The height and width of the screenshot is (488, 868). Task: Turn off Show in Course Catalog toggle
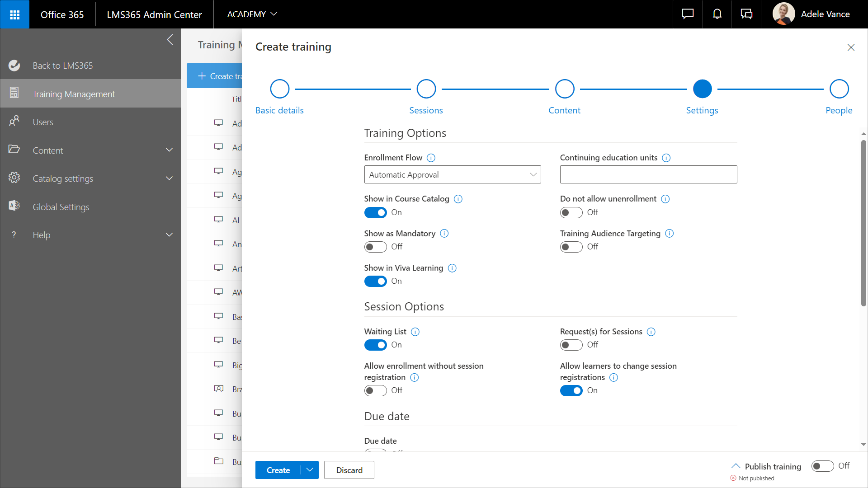pyautogui.click(x=375, y=212)
